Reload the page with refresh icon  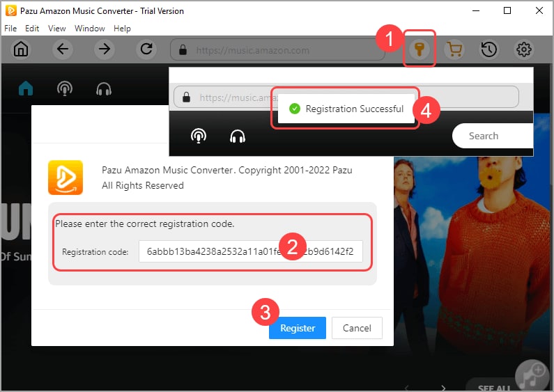146,49
